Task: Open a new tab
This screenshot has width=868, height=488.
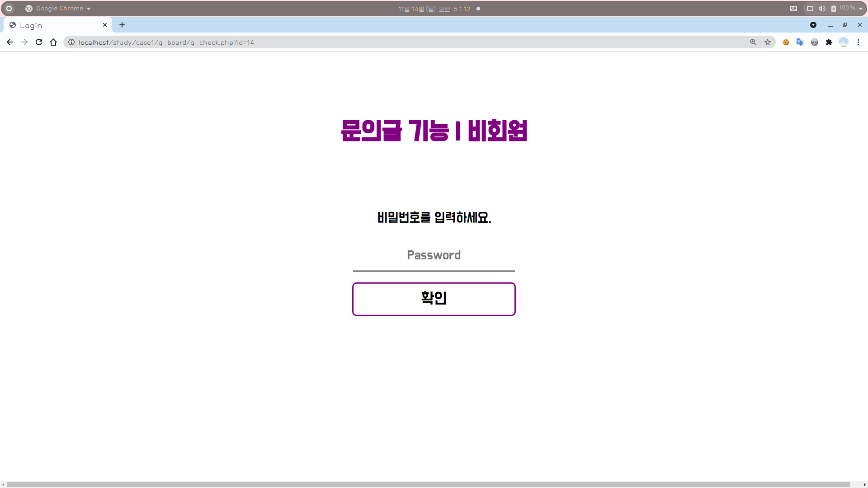Action: [x=122, y=25]
